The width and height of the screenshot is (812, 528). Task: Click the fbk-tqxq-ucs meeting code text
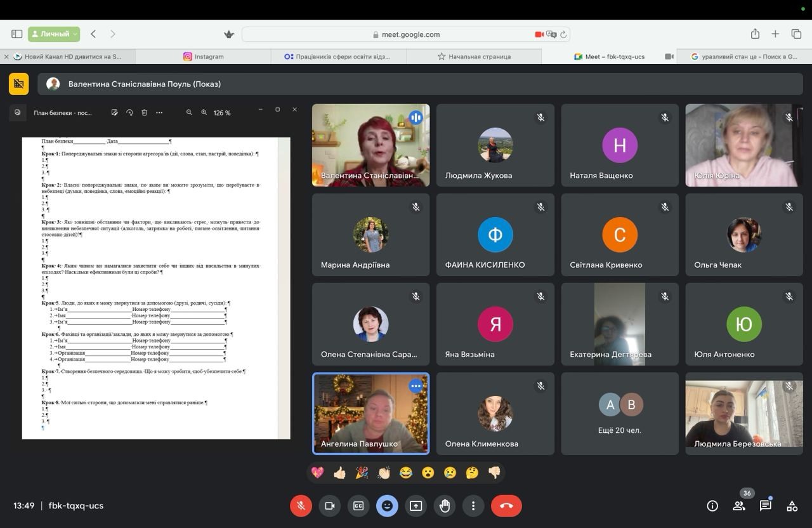(x=76, y=506)
